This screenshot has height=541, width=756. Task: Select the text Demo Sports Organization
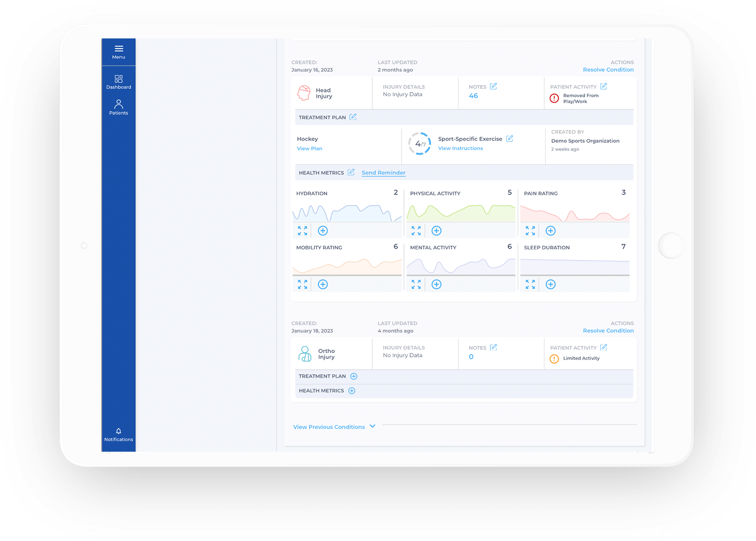(x=585, y=141)
